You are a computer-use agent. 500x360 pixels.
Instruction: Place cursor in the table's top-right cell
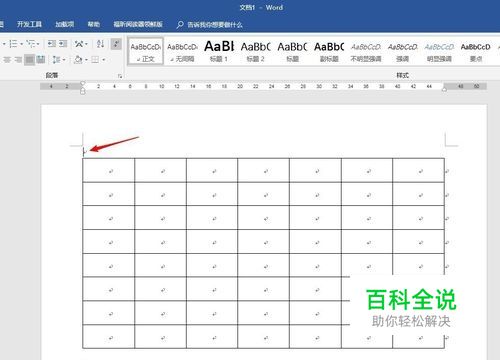tap(419, 170)
